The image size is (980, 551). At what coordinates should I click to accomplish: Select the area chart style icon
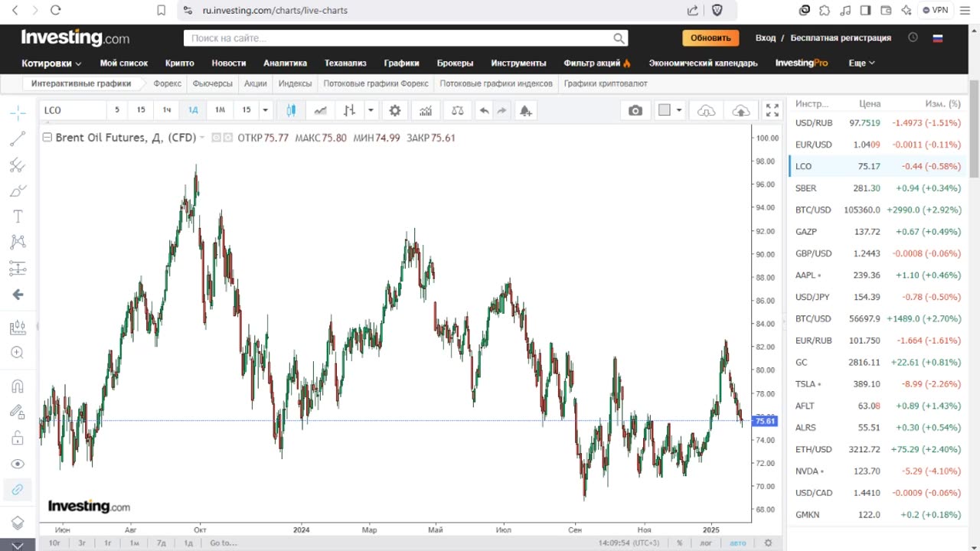pyautogui.click(x=320, y=110)
